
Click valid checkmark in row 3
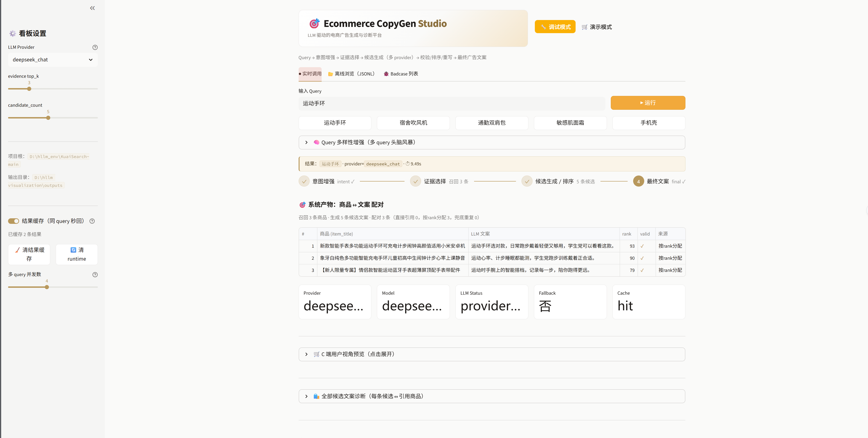coord(642,270)
